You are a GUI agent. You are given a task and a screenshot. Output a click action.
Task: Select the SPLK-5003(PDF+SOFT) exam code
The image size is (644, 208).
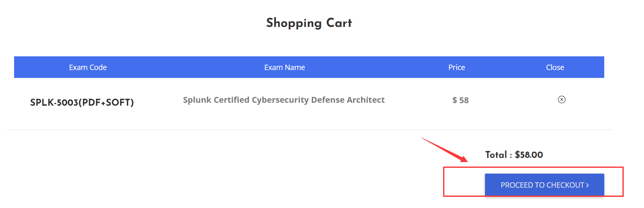pos(82,103)
